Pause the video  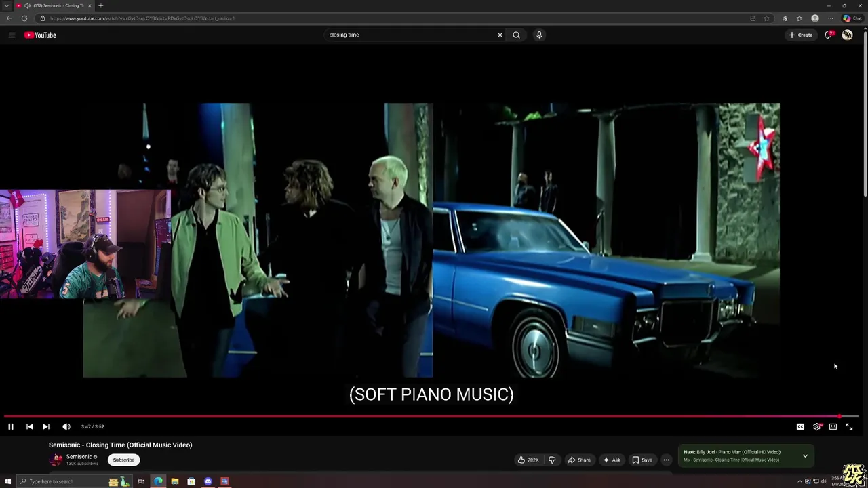point(11,426)
